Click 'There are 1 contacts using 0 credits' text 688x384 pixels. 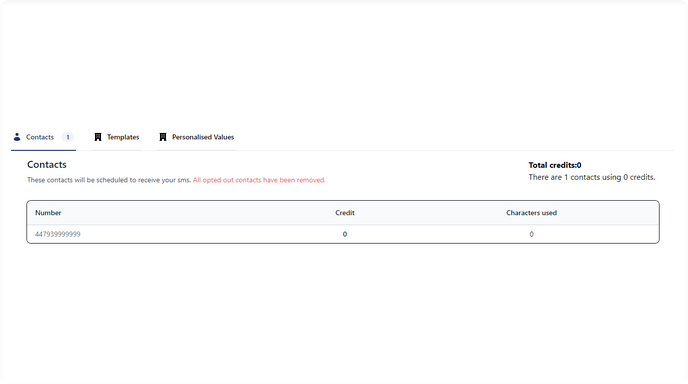coord(591,177)
